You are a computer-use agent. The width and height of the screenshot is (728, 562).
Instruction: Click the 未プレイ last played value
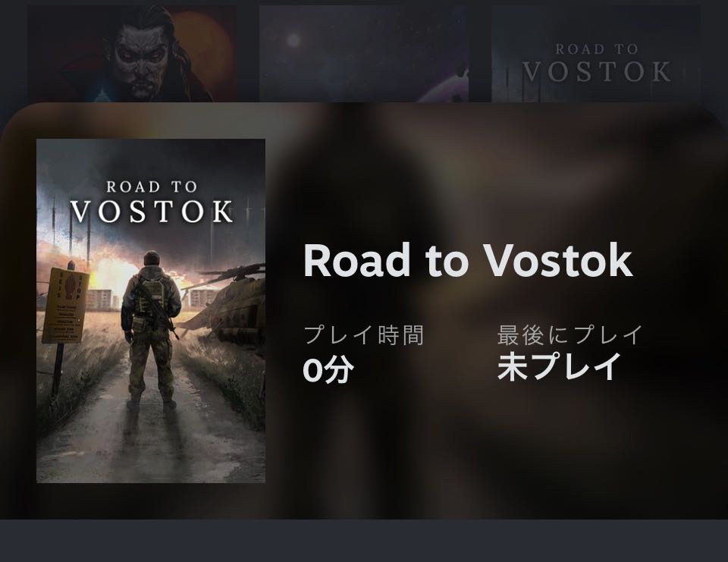[559, 367]
